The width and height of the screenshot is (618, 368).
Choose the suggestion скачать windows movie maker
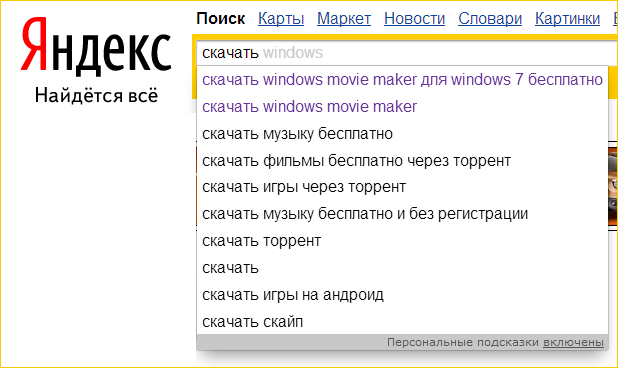tap(402, 106)
